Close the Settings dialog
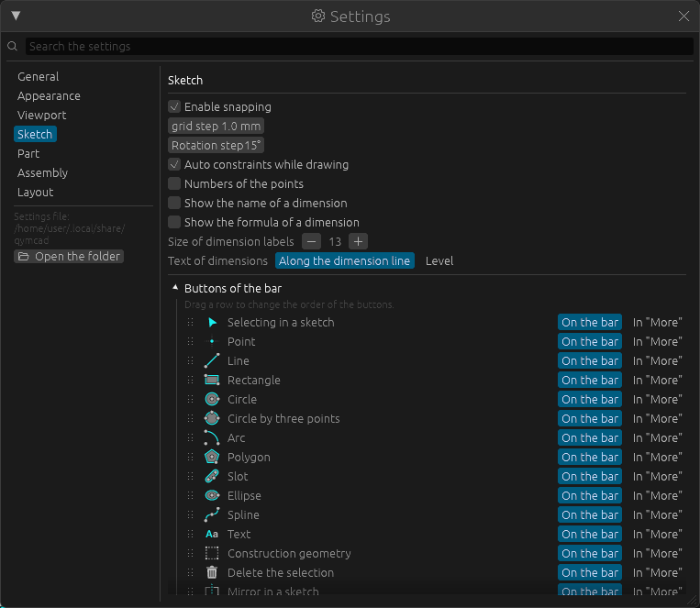This screenshot has height=608, width=700. 683,17
